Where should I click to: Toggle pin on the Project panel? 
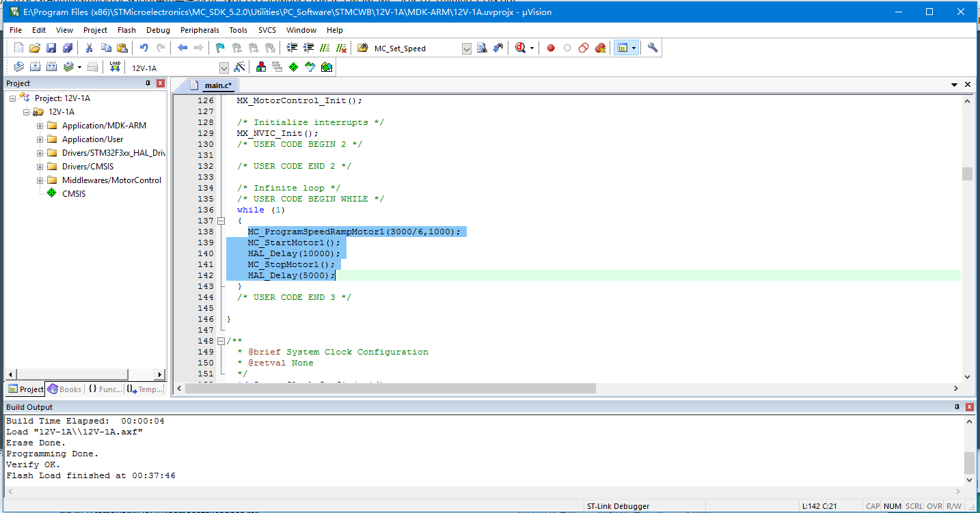[148, 83]
